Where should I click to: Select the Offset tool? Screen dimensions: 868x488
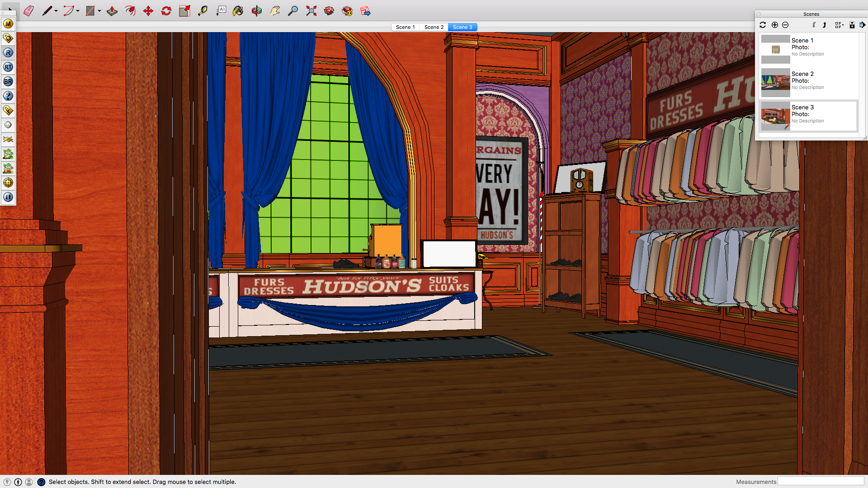click(x=130, y=11)
